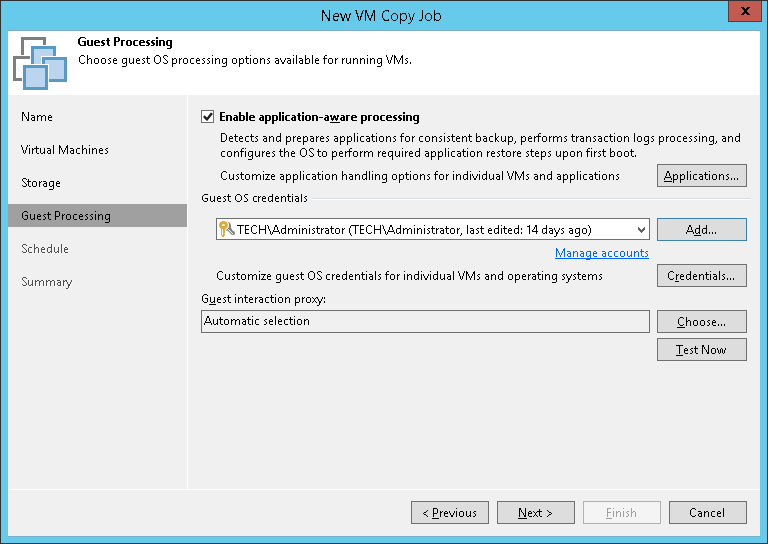Viewport: 768px width, 544px height.
Task: Go to the Virtual Machines step
Action: pyautogui.click(x=65, y=150)
